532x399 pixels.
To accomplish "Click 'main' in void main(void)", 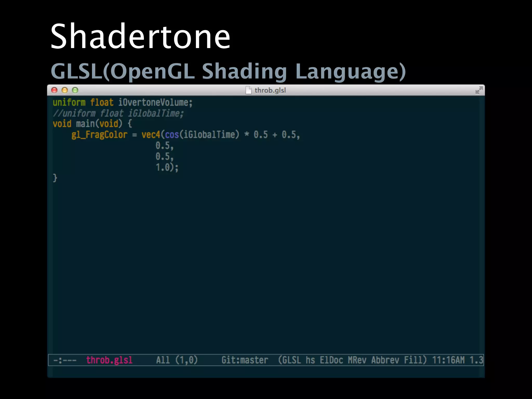I will coord(85,124).
